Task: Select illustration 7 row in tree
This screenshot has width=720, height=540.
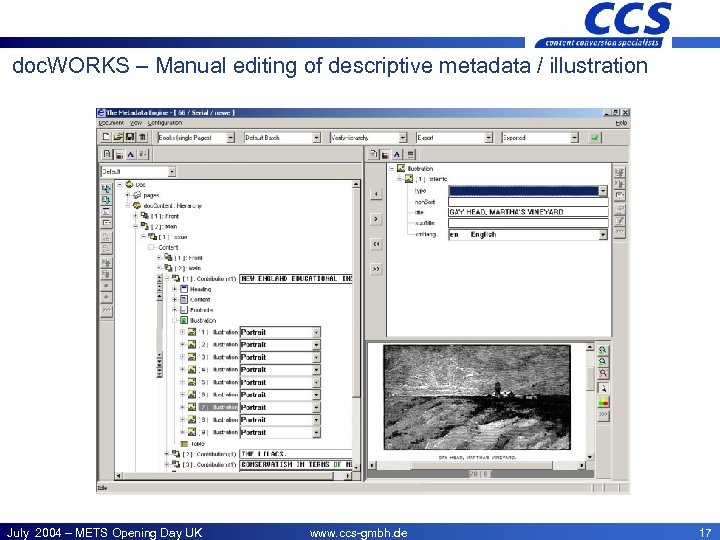Action: pos(219,407)
